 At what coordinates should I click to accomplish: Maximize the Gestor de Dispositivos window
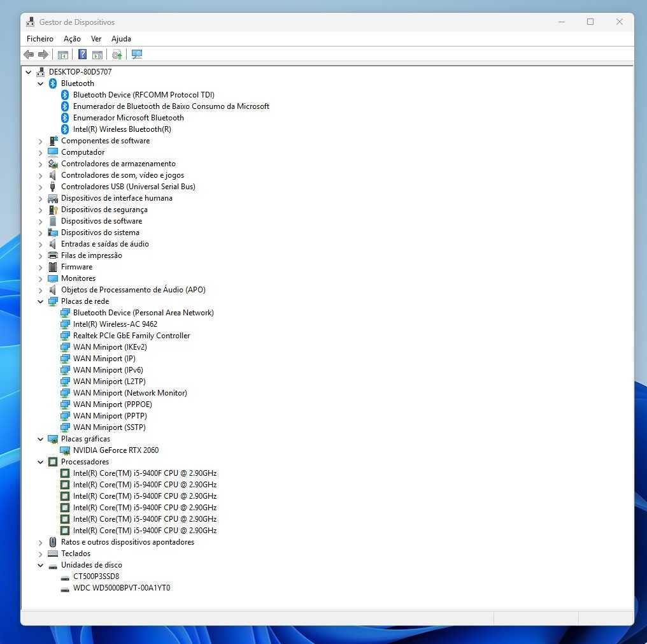(x=590, y=22)
